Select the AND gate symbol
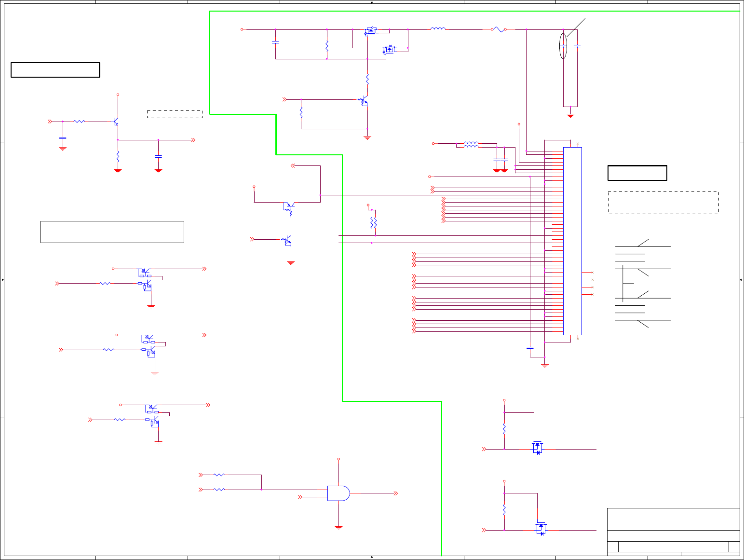Viewport: 744px width, 560px height. tap(338, 493)
